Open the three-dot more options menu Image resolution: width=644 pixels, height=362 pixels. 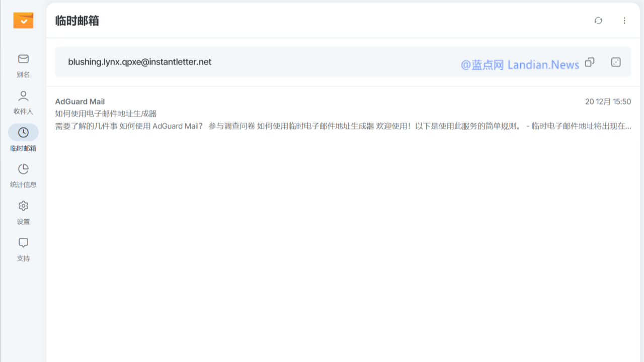tap(624, 21)
